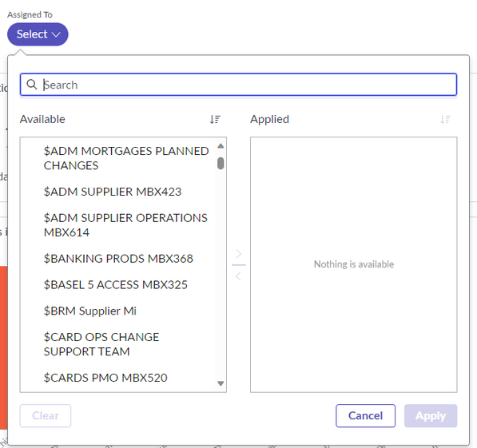Click the move-left arrow between lists
The width and height of the screenshot is (477, 448).
click(x=239, y=276)
